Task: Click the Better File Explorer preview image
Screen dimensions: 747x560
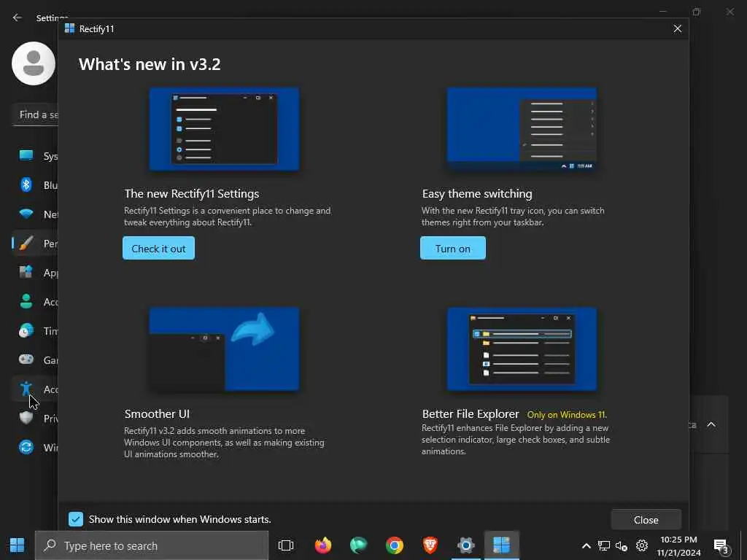Action: [x=522, y=349]
